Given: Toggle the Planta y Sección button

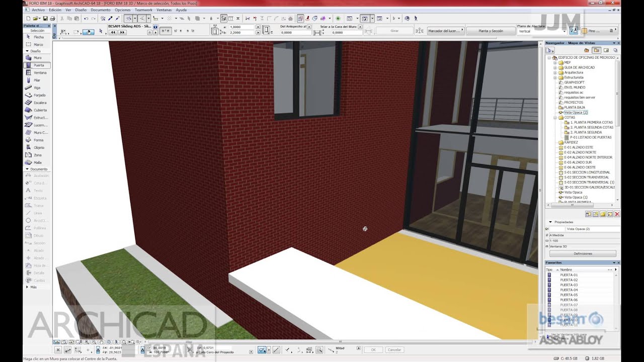Looking at the screenshot, I should coord(491,31).
